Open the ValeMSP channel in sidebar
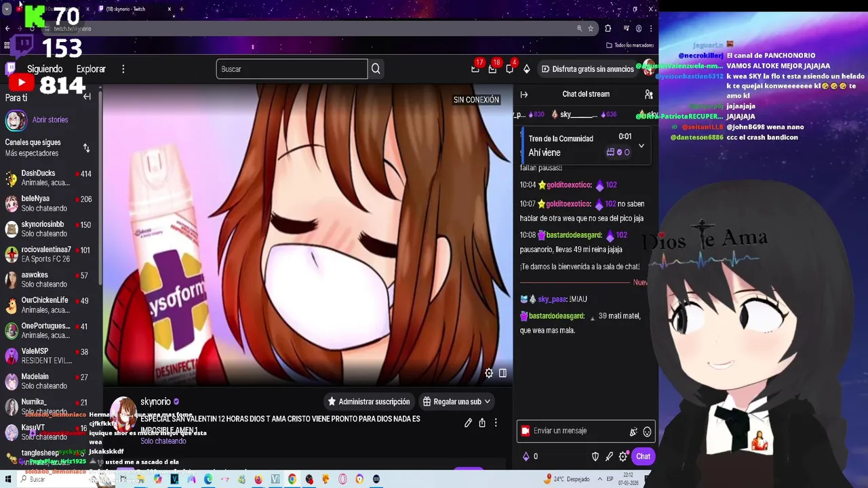The height and width of the screenshot is (488, 868). click(49, 356)
